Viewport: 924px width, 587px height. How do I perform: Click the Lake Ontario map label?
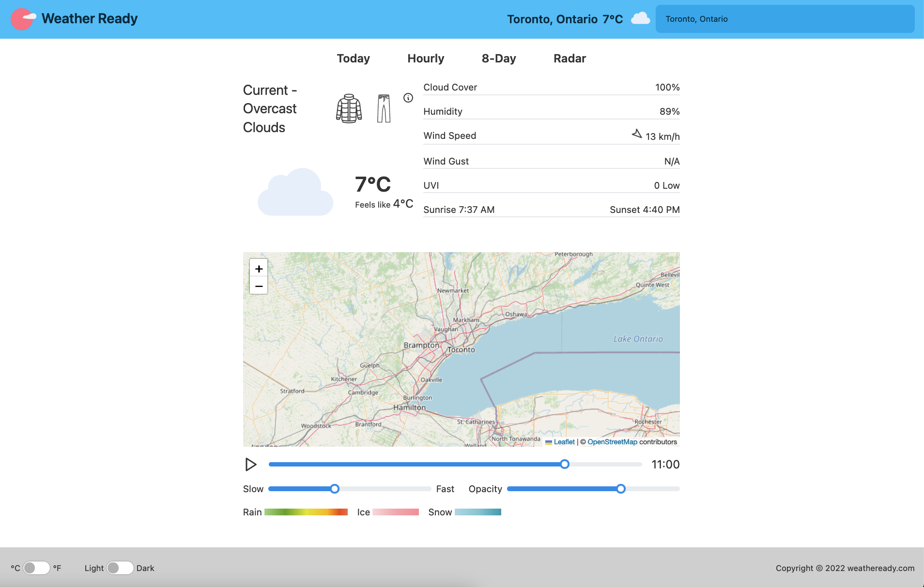point(638,339)
